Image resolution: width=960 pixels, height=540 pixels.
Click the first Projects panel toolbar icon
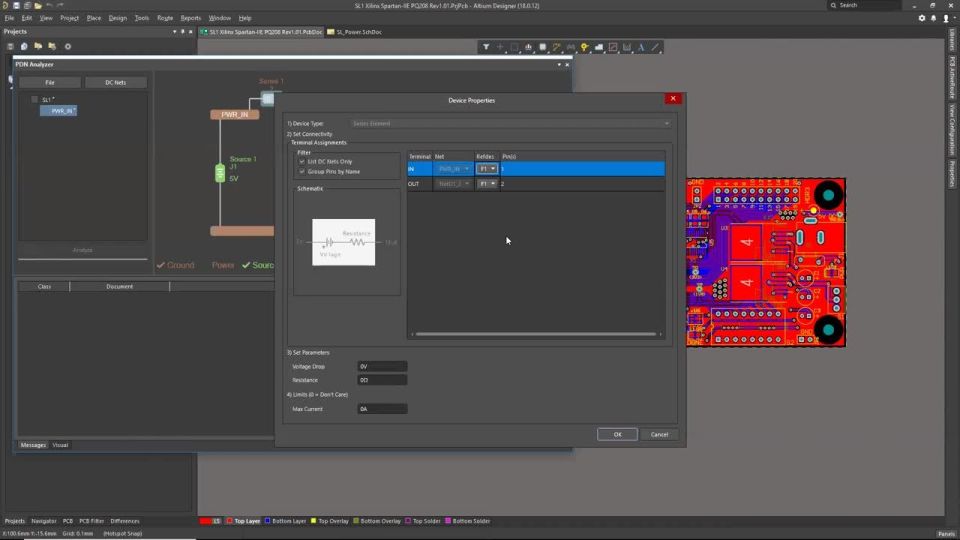10,47
